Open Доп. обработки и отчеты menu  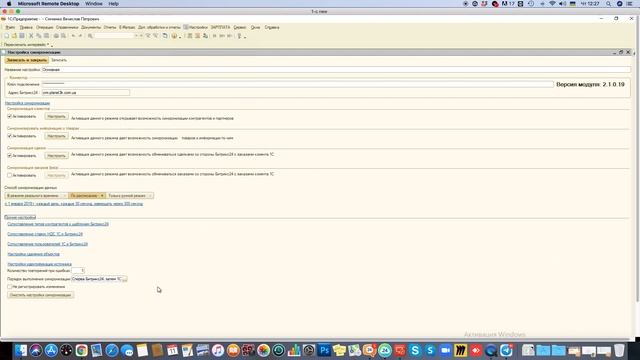click(x=159, y=27)
